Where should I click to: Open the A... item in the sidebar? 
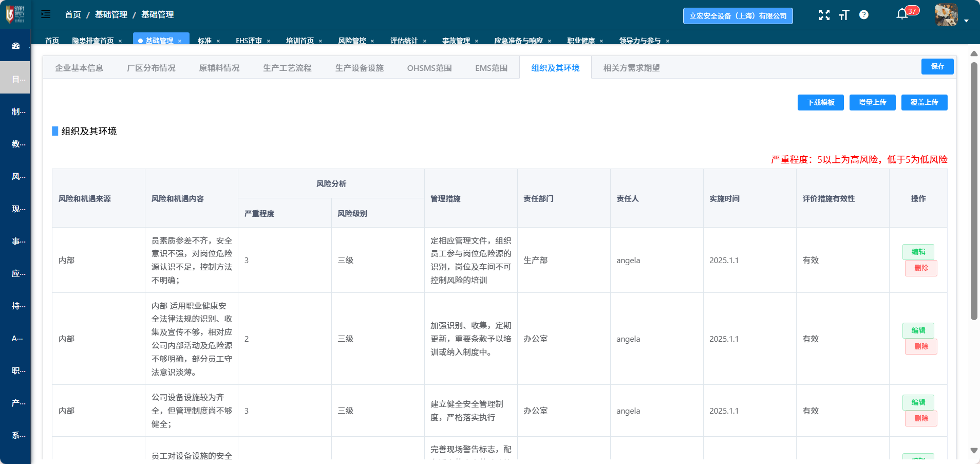(18, 338)
